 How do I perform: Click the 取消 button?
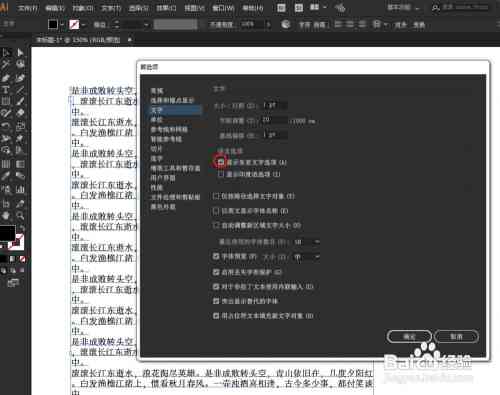pos(456,337)
